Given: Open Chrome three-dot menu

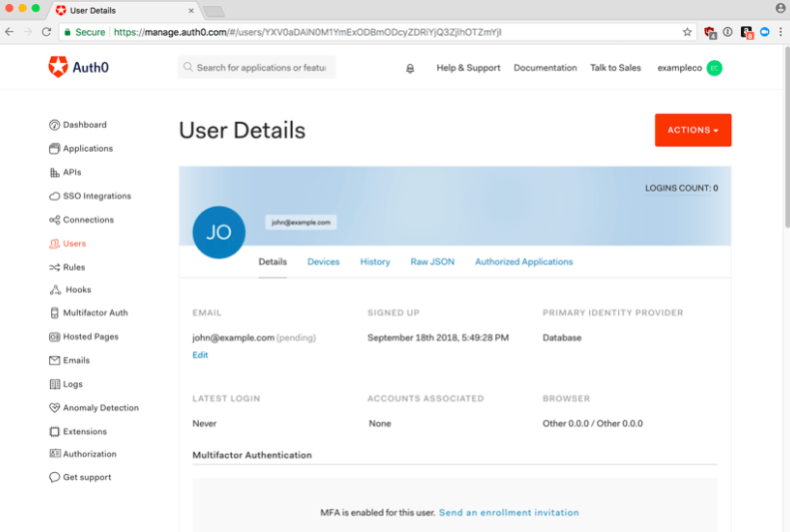Looking at the screenshot, I should [780, 32].
